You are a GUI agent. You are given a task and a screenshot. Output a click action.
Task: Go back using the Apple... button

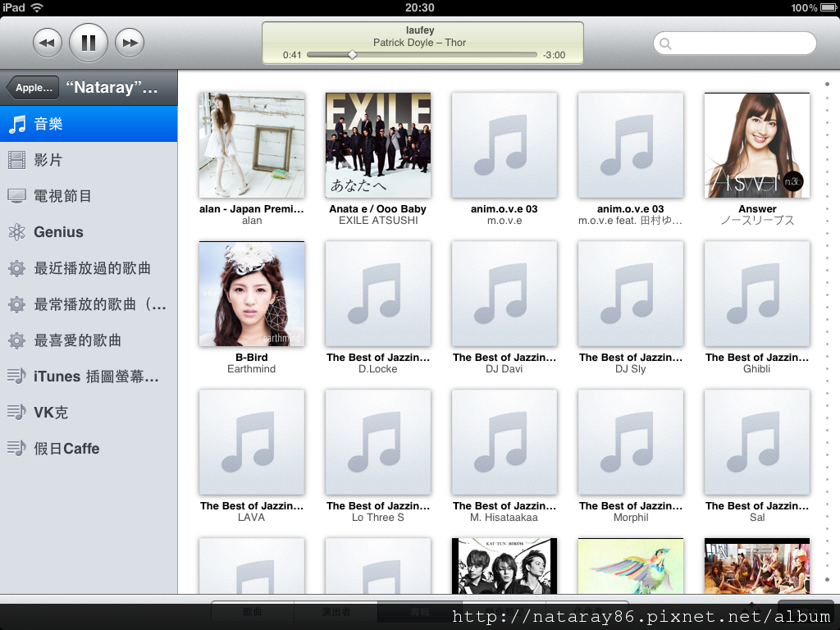click(33, 87)
